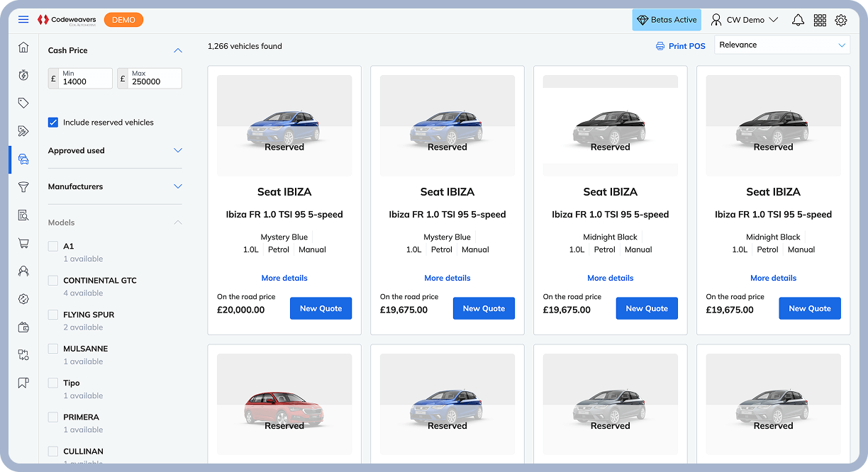Select the vehicle stock car icon
Viewport: 868px width, 472px height.
[23, 159]
